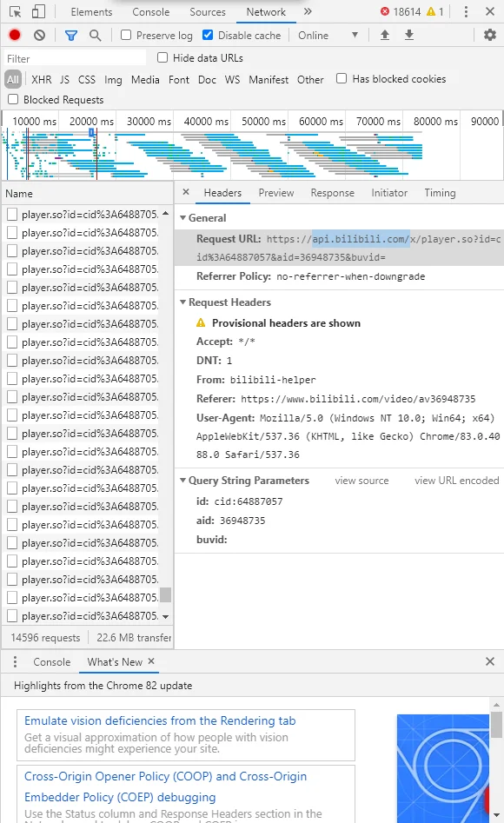The height and width of the screenshot is (823, 504).
Task: Open network settings gear icon
Action: (x=490, y=35)
